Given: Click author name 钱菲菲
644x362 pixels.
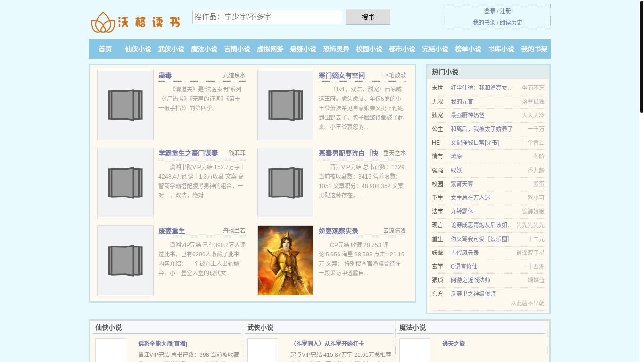Looking at the screenshot, I should click(237, 153).
